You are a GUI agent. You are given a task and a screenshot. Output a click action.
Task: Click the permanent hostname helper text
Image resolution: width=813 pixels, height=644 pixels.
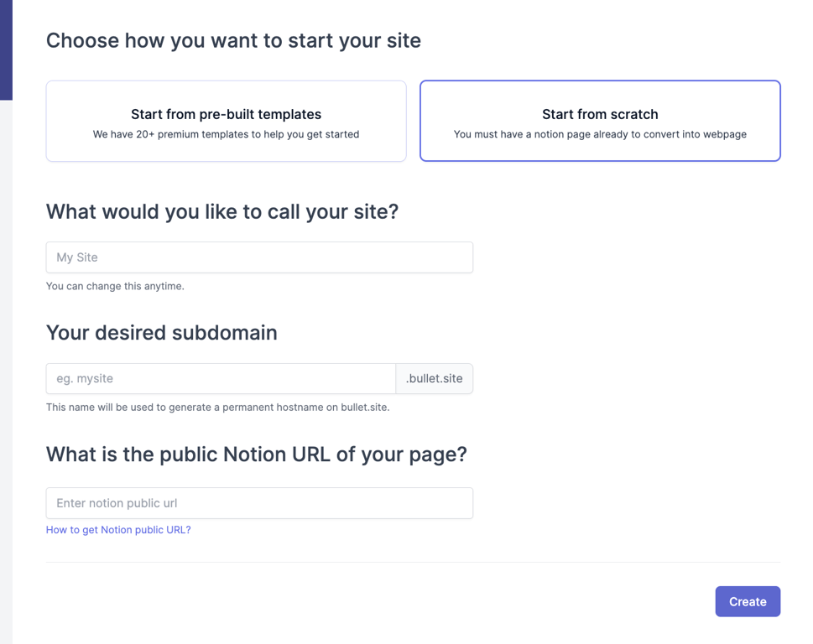217,408
